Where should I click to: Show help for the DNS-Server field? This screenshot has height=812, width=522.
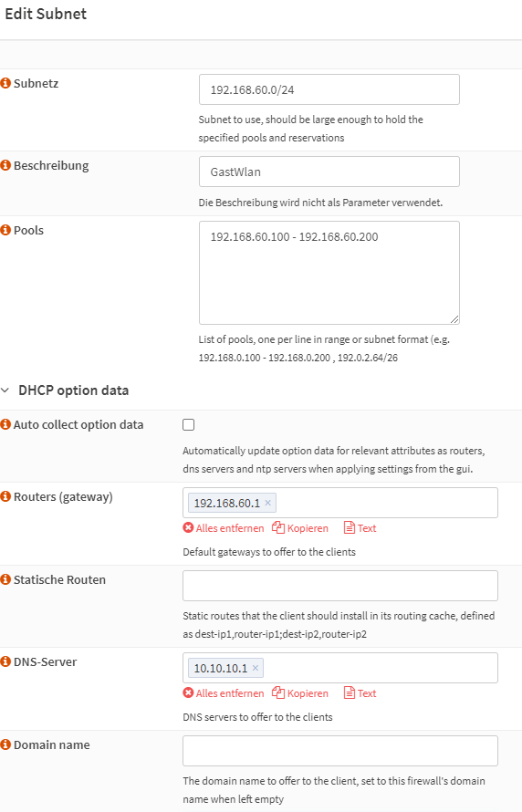(x=5, y=661)
